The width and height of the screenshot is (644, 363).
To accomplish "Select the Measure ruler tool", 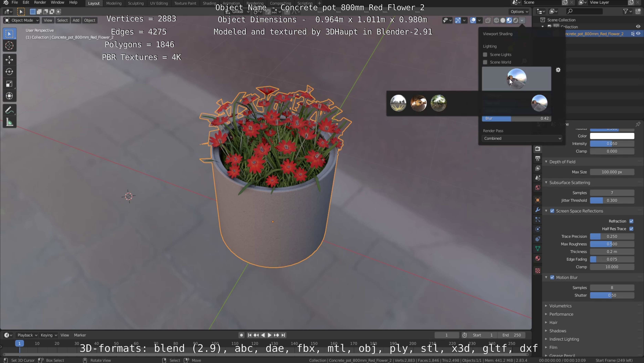I will click(9, 122).
